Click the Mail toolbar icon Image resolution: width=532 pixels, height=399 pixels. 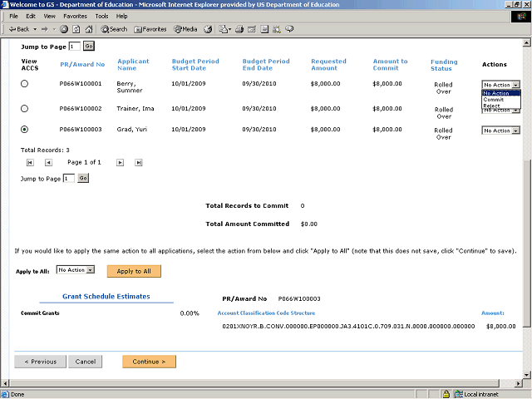tap(223, 29)
